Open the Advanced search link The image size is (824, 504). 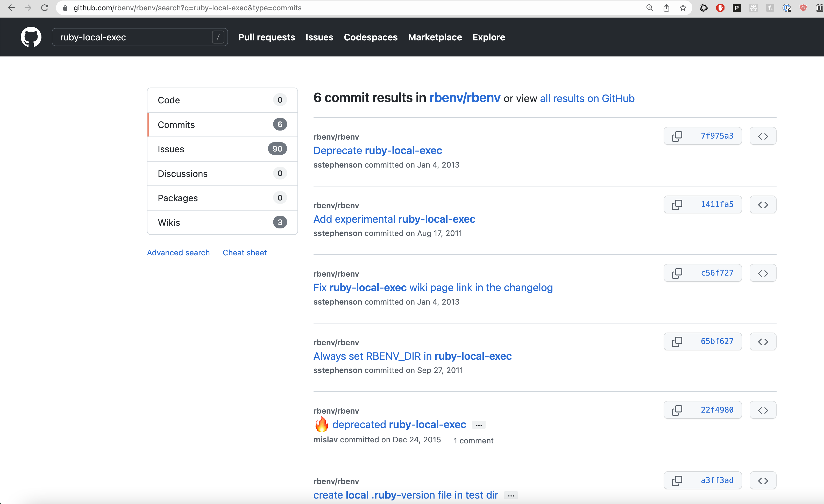coord(178,253)
